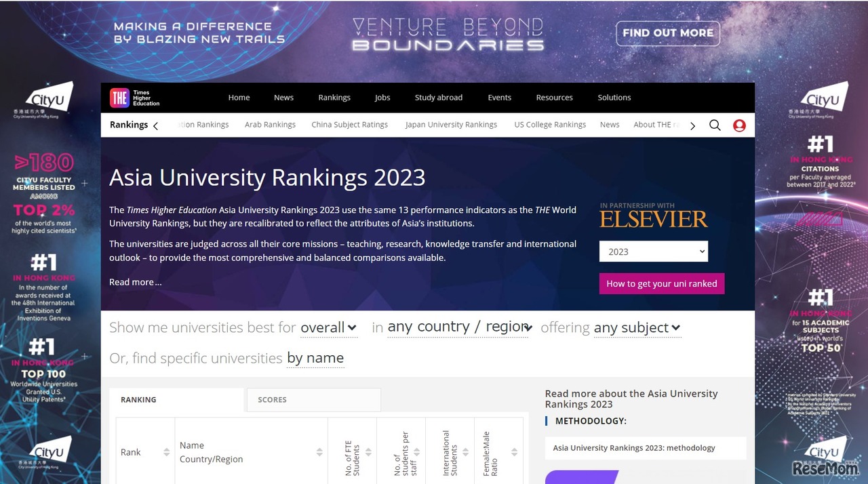Screen dimensions: 868x484
Task: Sort by International Students arrows
Action: pyautogui.click(x=466, y=452)
